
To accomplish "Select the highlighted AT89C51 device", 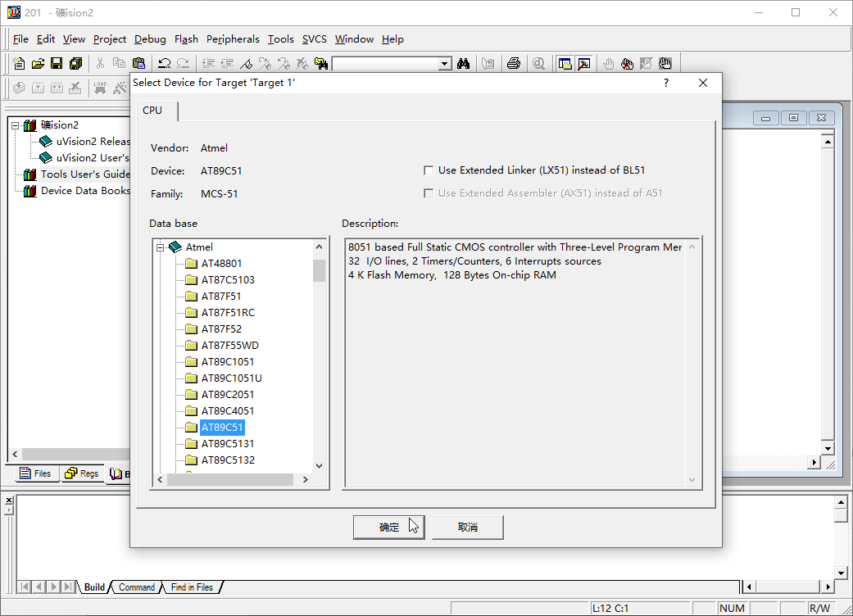I will (222, 428).
